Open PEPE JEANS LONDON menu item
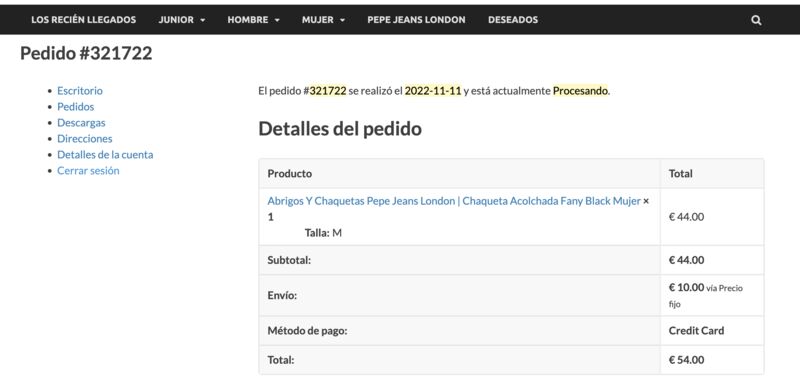This screenshot has width=800, height=392. pos(416,20)
